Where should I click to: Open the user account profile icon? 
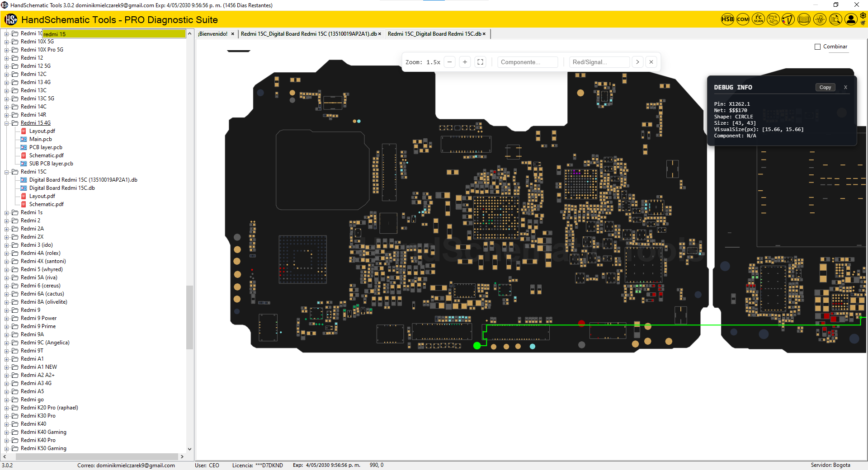851,19
